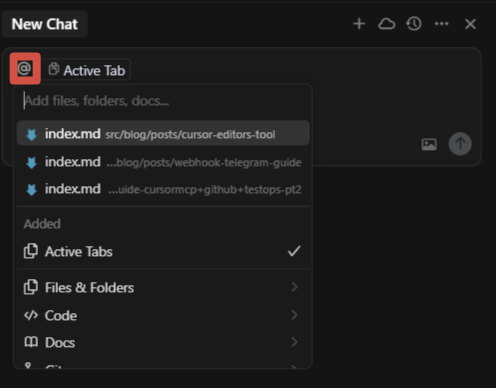The width and height of the screenshot is (496, 388).
Task: Expand Files & Folders submenu
Action: coord(163,287)
